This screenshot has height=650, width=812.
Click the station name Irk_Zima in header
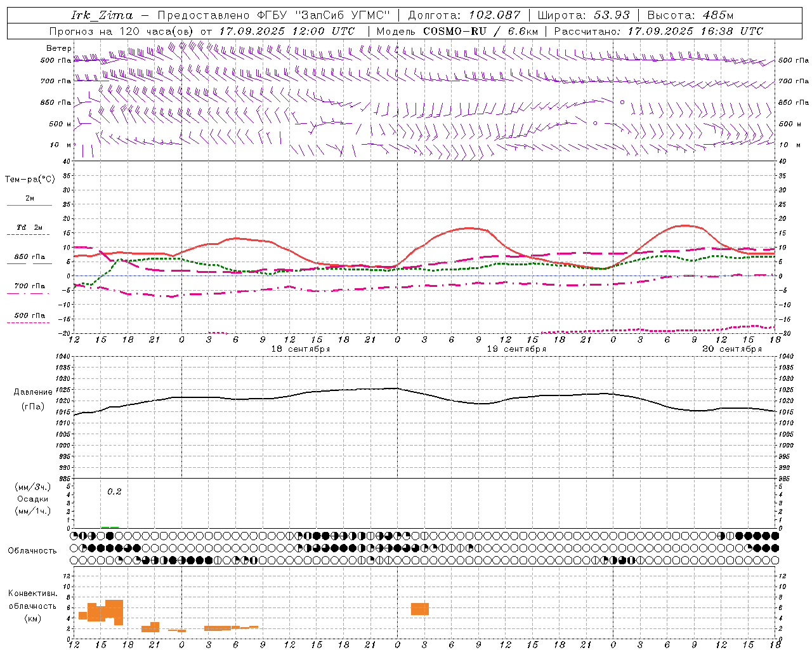point(101,15)
